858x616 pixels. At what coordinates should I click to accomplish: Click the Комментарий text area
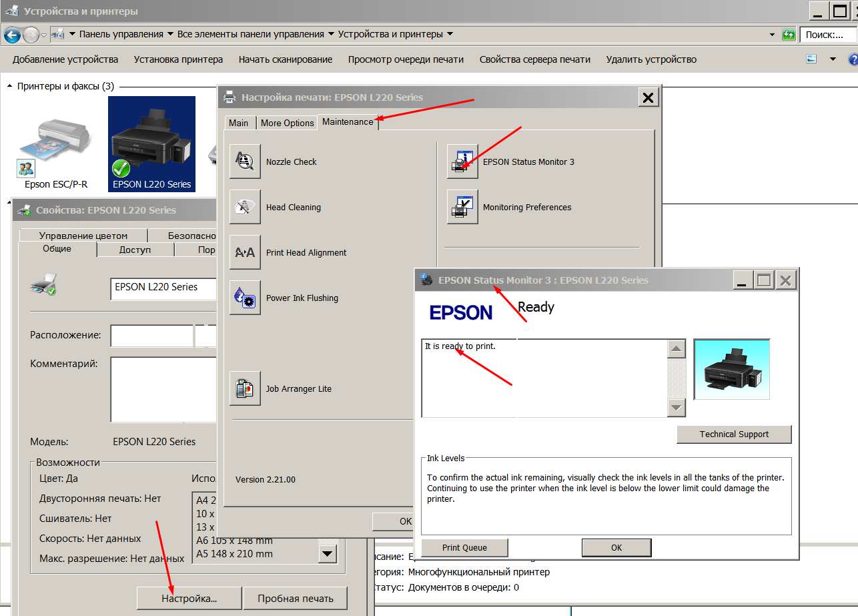click(x=163, y=390)
